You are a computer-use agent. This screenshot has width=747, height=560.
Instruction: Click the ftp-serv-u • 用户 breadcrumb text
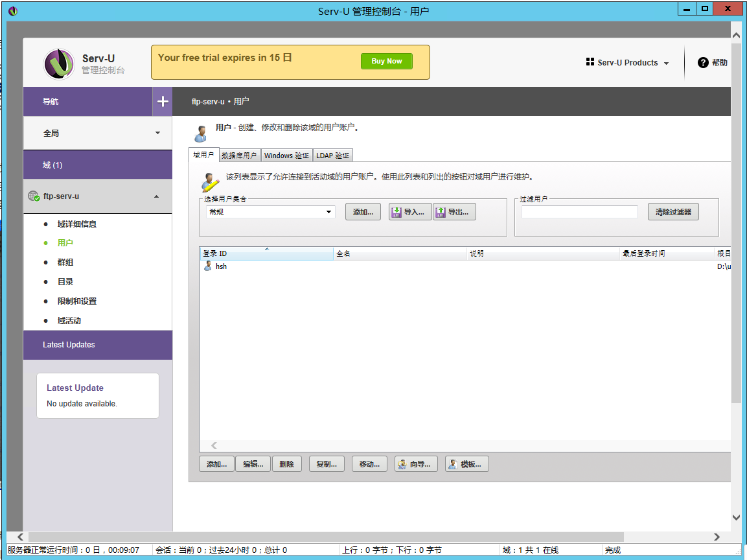(x=220, y=102)
